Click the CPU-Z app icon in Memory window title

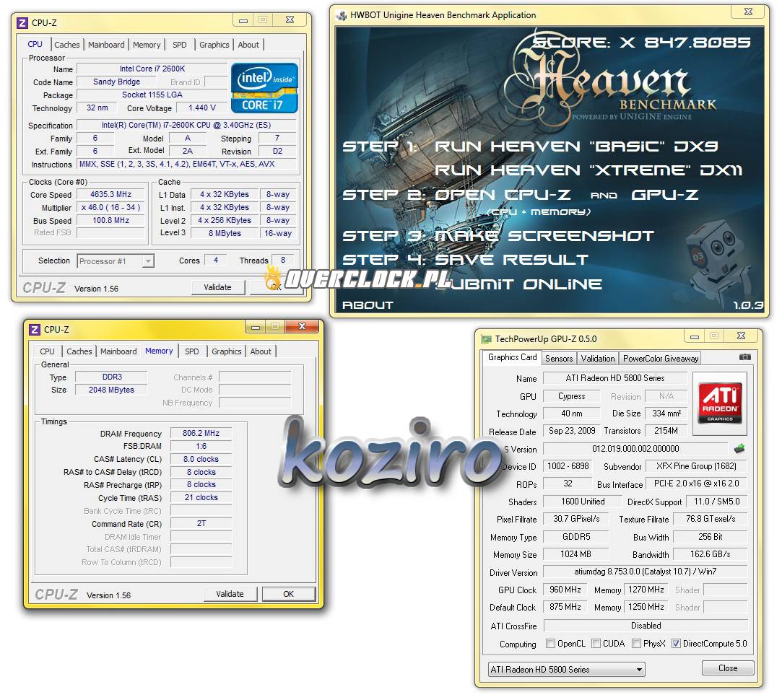coord(35,330)
